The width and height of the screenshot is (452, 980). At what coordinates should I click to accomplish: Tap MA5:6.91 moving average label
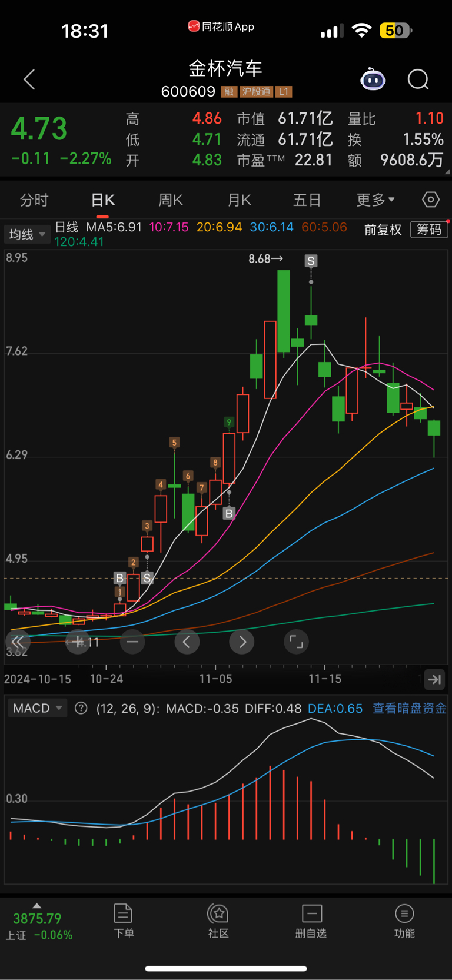click(114, 227)
